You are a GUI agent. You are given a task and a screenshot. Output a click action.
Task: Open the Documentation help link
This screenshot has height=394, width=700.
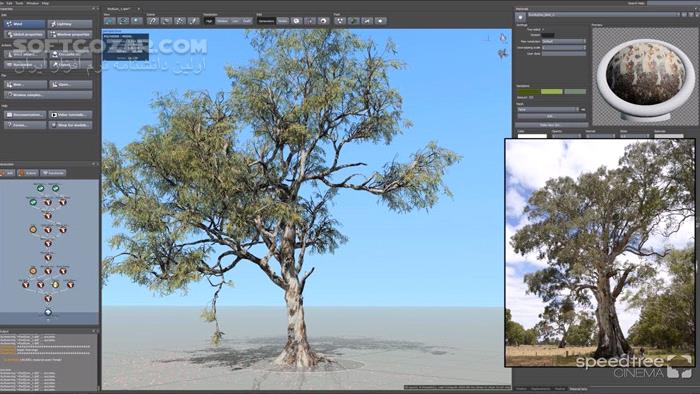coord(25,115)
